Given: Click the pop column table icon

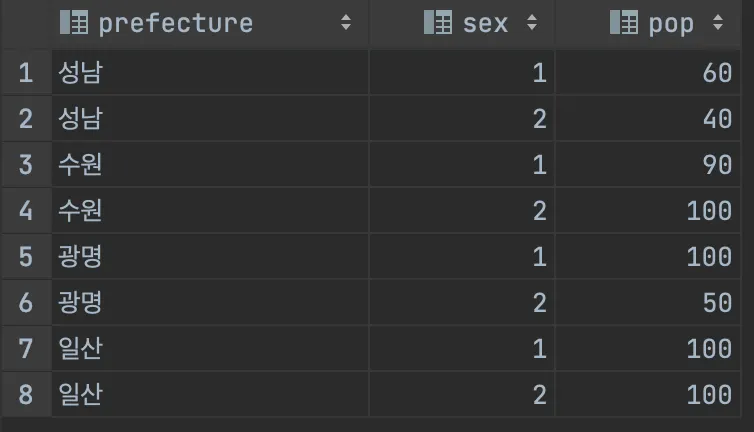Looking at the screenshot, I should coord(624,23).
